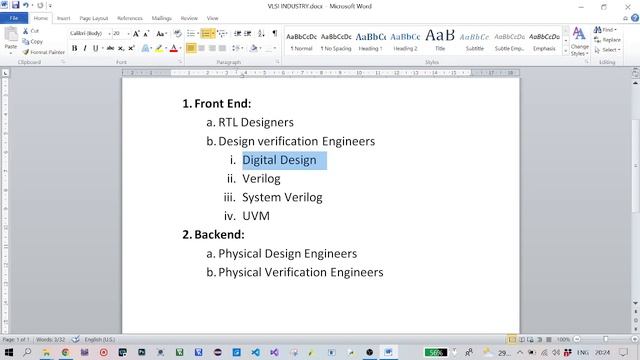Copy the selected text
This screenshot has width=640, height=360.
pos(33,42)
